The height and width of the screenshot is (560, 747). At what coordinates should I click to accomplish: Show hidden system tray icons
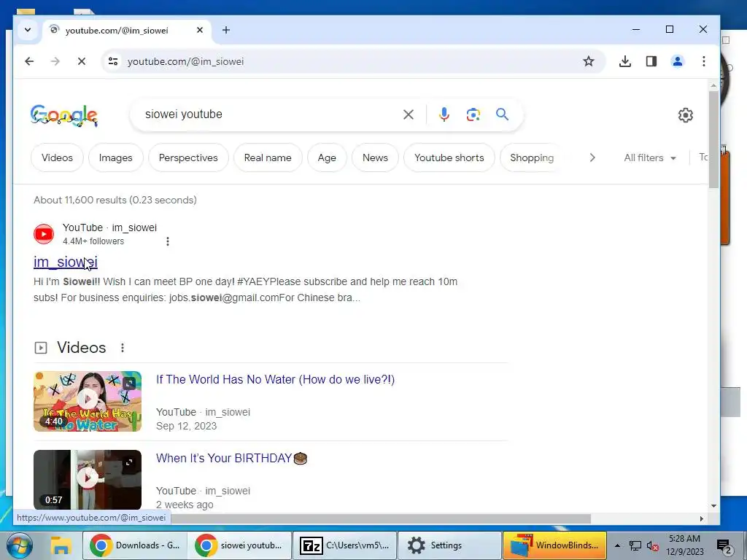617,545
